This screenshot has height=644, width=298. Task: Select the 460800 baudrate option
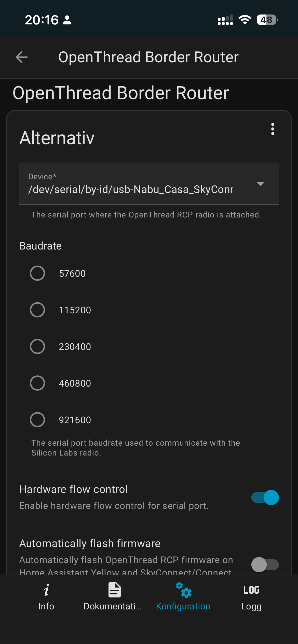[37, 383]
